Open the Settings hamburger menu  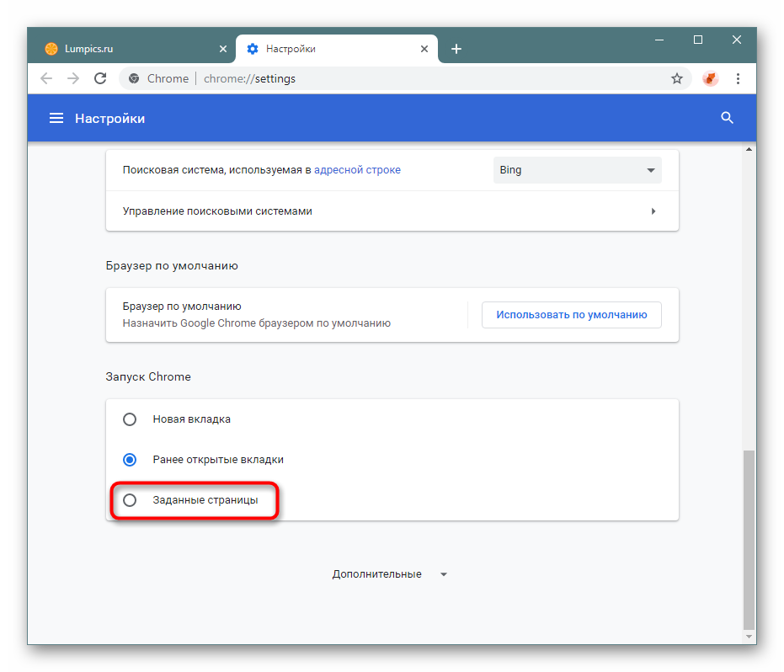tap(56, 119)
